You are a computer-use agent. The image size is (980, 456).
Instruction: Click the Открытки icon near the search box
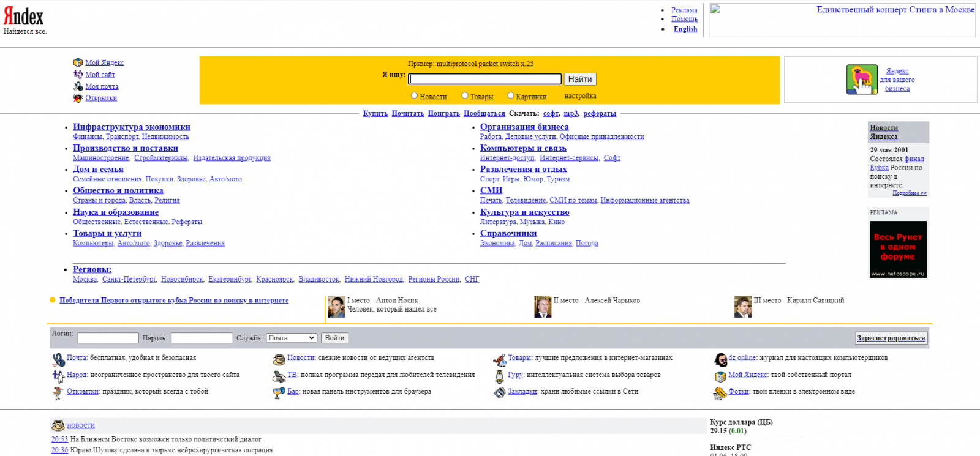pos(78,98)
